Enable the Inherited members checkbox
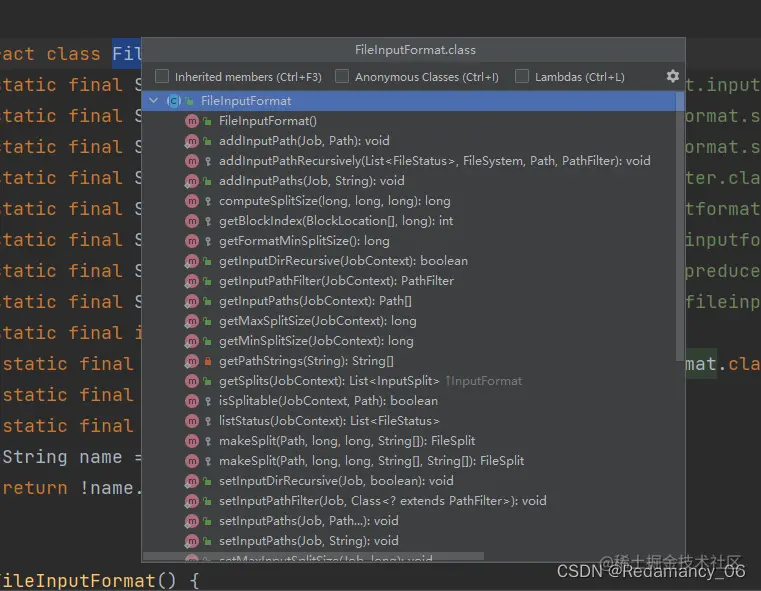761x591 pixels. point(162,76)
